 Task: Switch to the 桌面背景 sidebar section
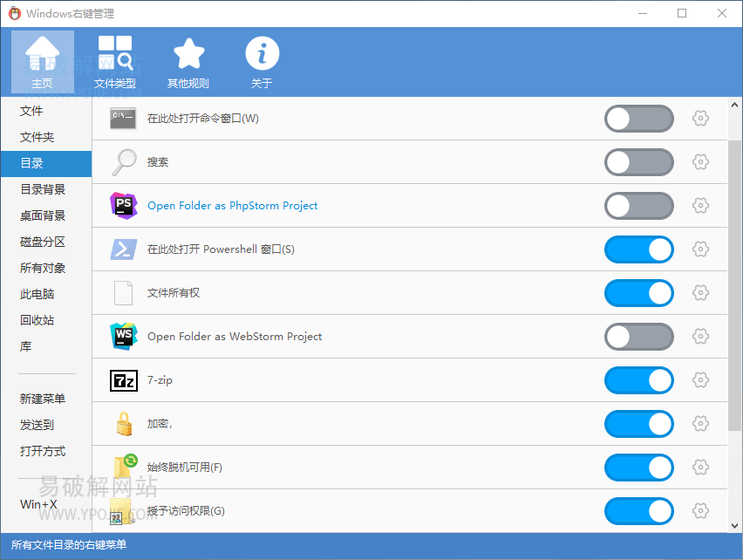click(41, 215)
